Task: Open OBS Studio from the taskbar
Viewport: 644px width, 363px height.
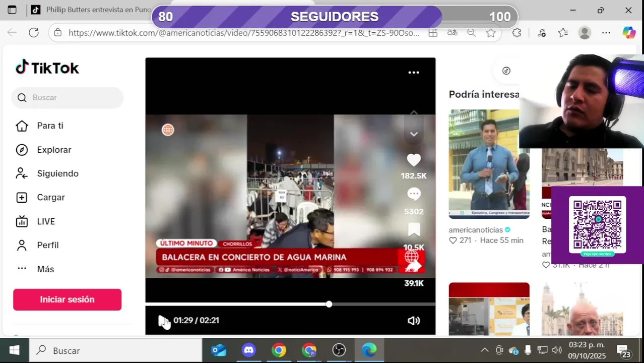Action: (x=339, y=350)
